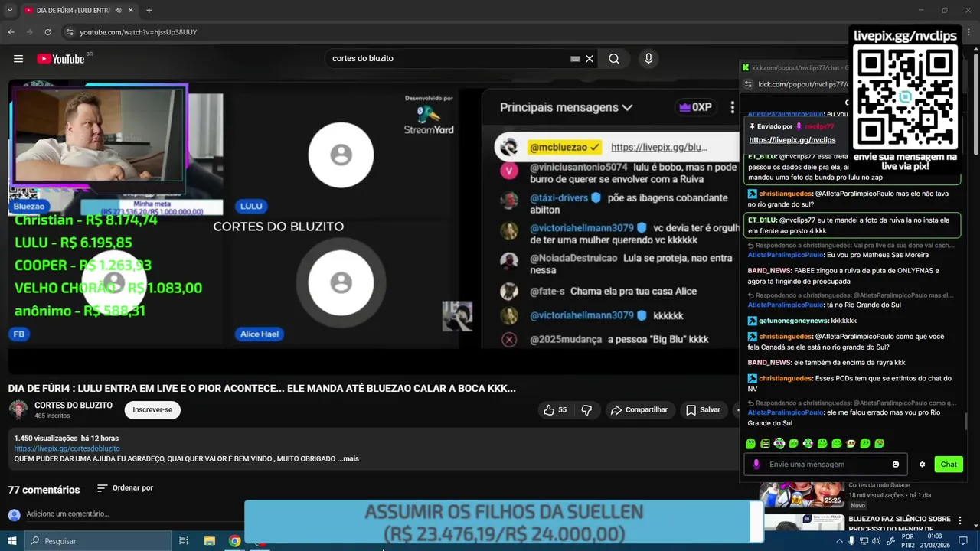980x551 pixels.
Task: Open Ordenar por comment sort menu
Action: click(x=125, y=488)
